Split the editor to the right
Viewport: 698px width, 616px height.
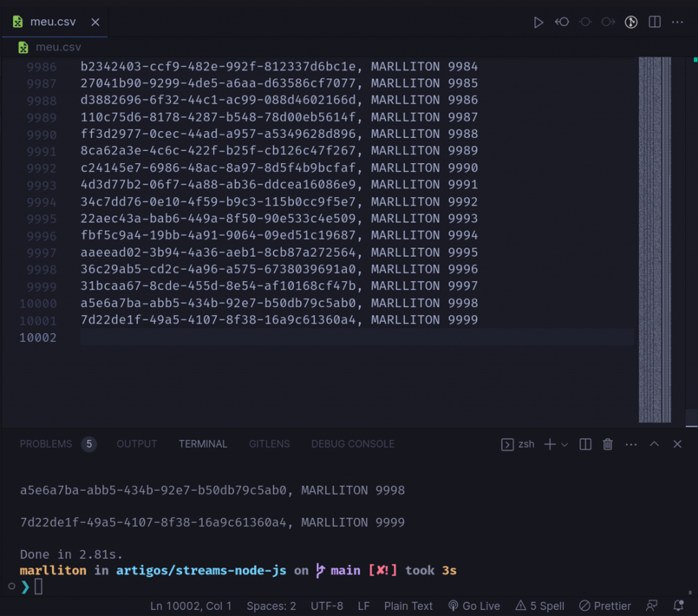click(x=654, y=22)
